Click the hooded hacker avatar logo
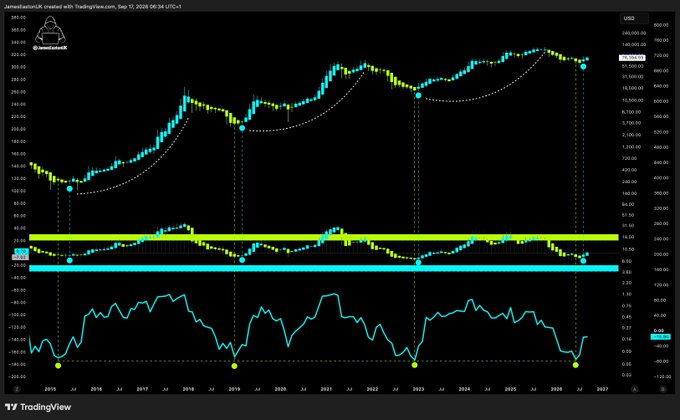 [50, 30]
